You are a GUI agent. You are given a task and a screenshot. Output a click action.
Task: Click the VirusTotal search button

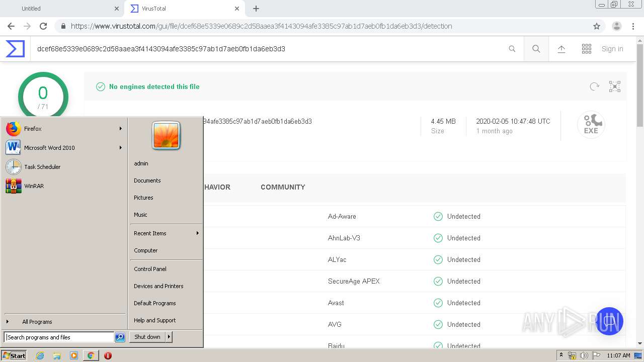pyautogui.click(x=536, y=49)
